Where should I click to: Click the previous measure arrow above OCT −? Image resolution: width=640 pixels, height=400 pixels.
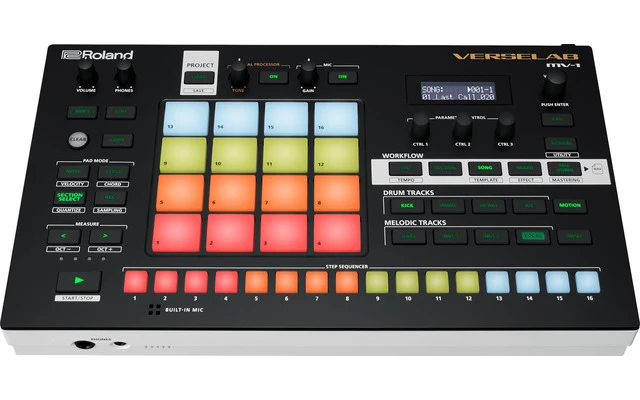point(64,236)
